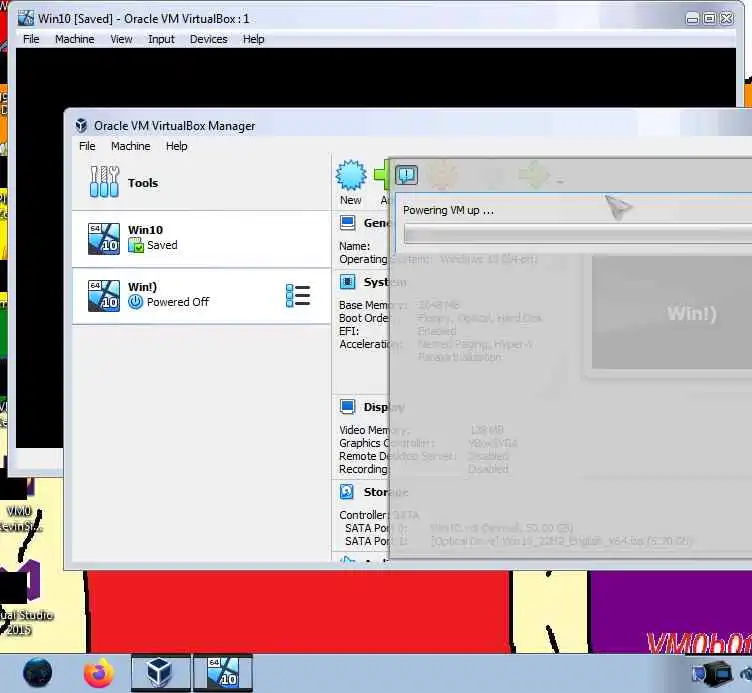Click 'Base Memory' label in System
Screen dimensions: 752x693
373,305
